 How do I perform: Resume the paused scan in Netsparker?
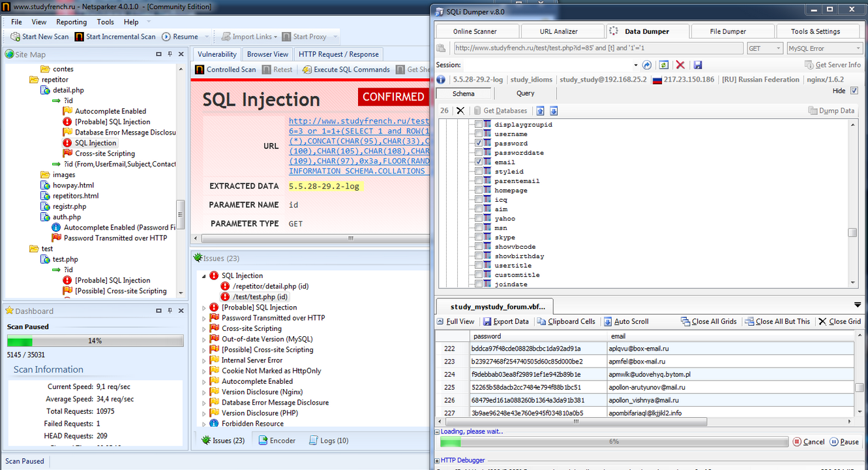pos(180,37)
